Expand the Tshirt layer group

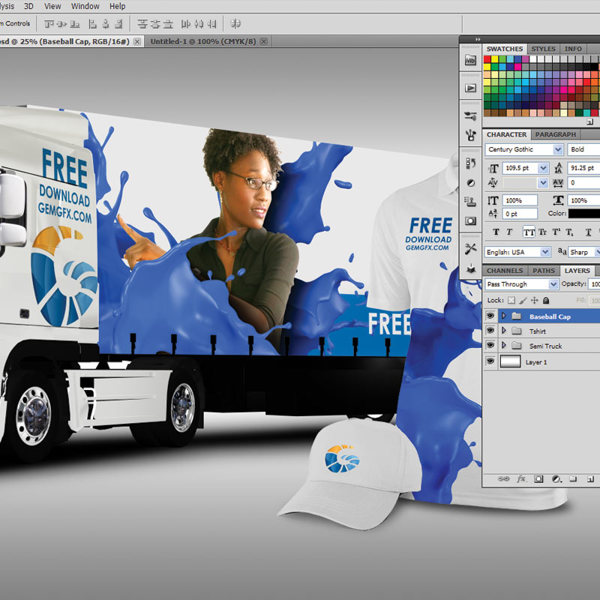tap(504, 331)
